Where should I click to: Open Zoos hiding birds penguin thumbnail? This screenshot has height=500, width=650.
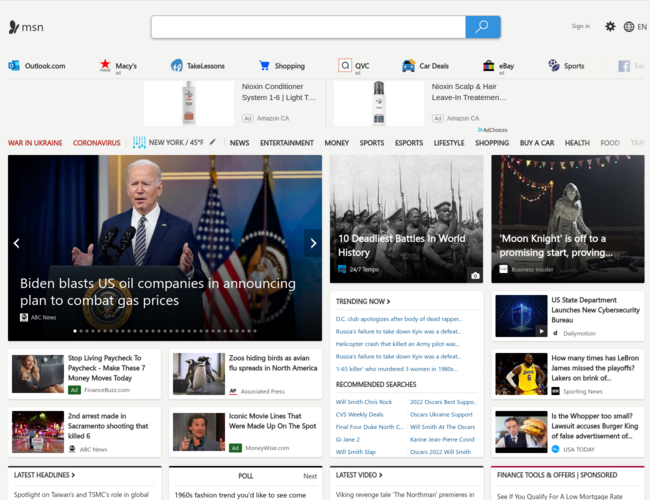(x=199, y=374)
